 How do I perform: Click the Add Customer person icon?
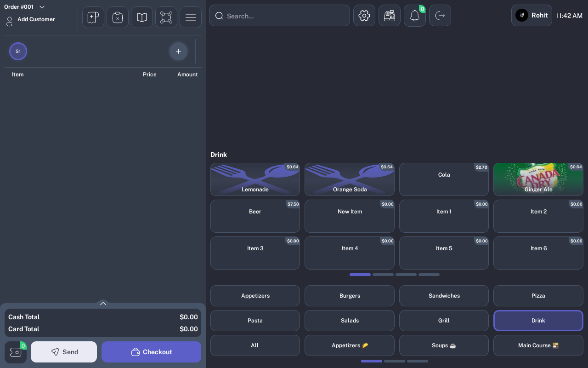[9, 21]
